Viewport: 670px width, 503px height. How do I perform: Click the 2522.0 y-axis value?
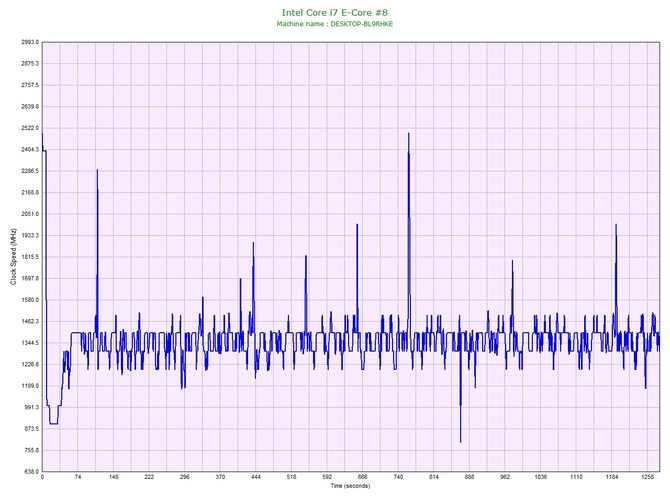tap(30, 128)
